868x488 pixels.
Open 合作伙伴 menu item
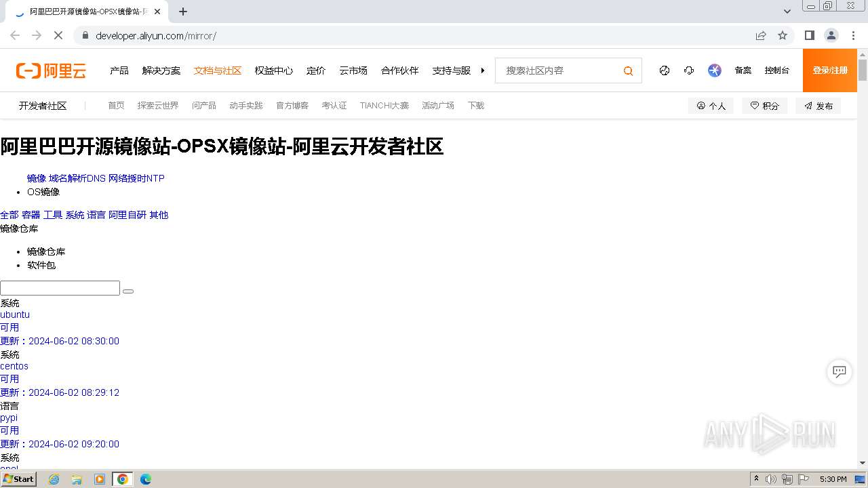click(400, 70)
